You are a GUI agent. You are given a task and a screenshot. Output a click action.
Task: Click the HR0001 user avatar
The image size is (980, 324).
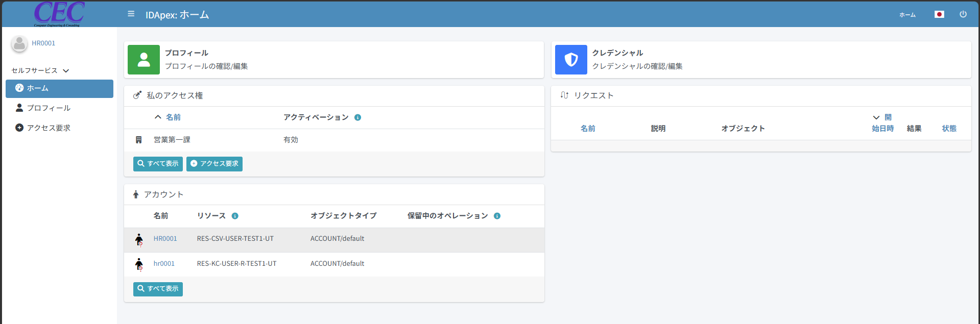[19, 44]
